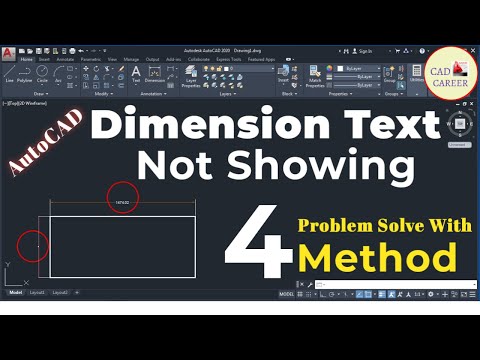Click the Rotate tool in Modify panel
The height and width of the screenshot is (360, 480).
pyautogui.click(x=96, y=69)
